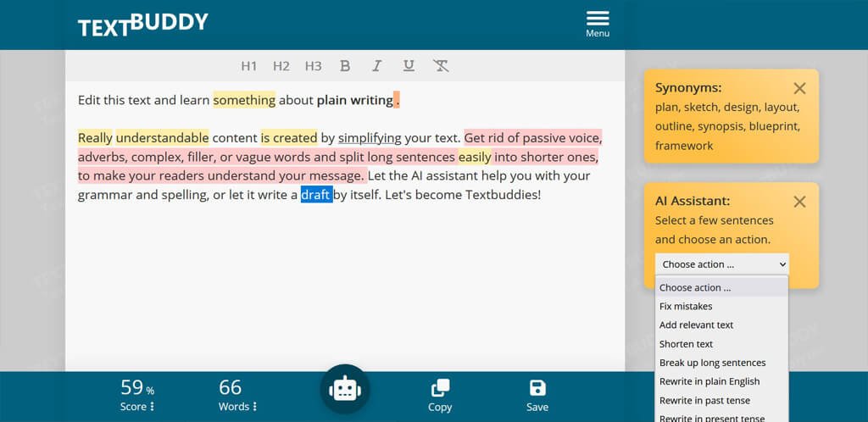
Task: Click the red sentence starting 'Get rid of passive voice'
Action: pos(339,157)
